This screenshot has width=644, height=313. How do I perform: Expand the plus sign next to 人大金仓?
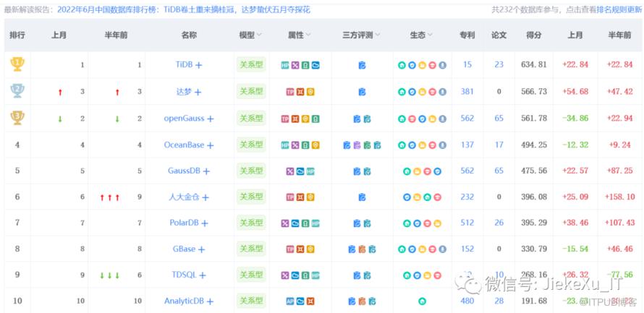tap(206, 198)
